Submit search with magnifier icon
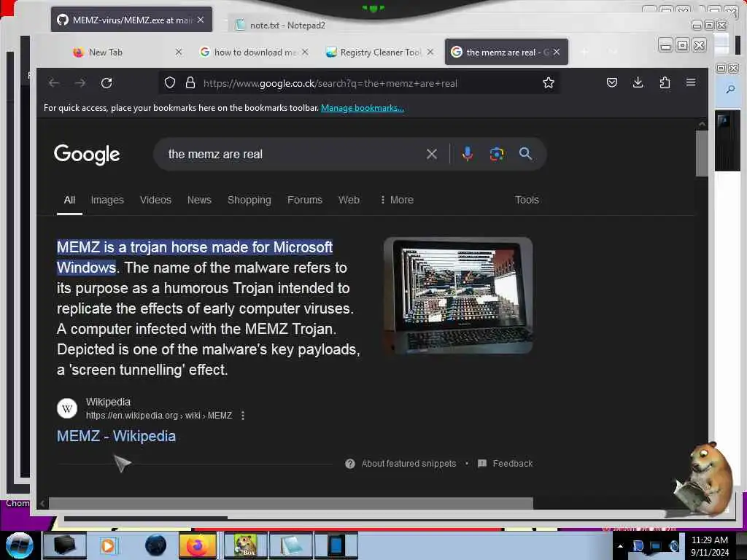 pyautogui.click(x=525, y=153)
